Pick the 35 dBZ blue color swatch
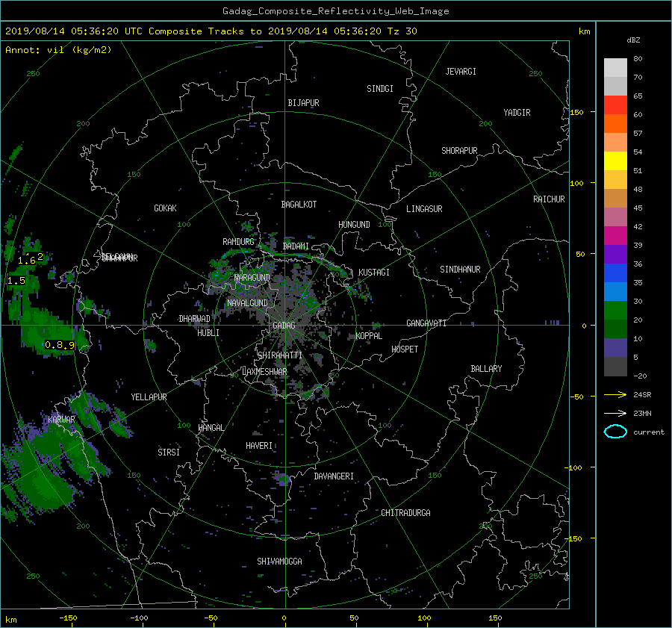672x628 pixels. coord(615,291)
